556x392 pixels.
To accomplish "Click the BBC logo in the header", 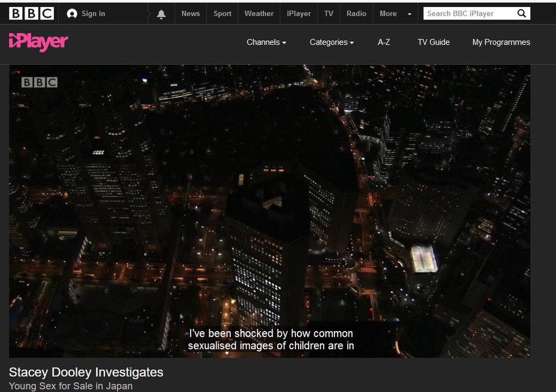I will 31,14.
